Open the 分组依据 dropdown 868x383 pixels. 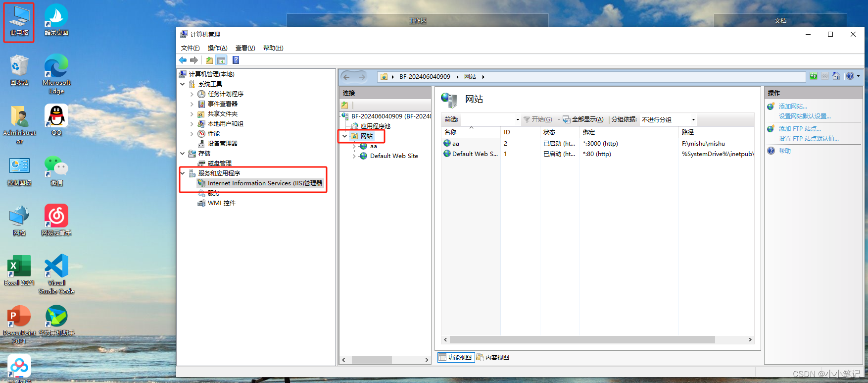point(668,119)
